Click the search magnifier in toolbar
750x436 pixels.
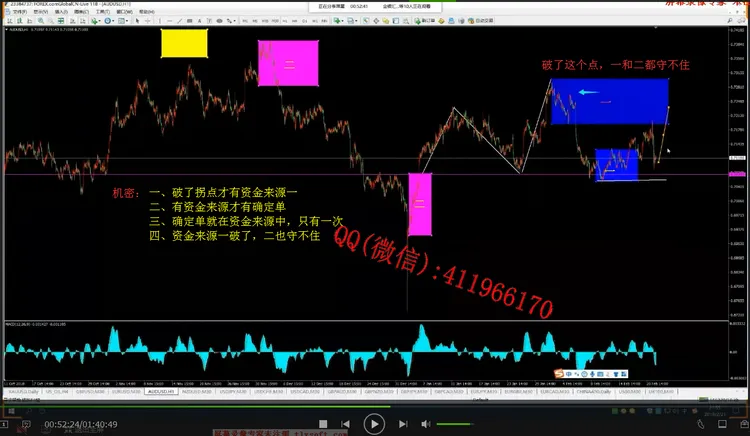pyautogui.click(x=729, y=21)
